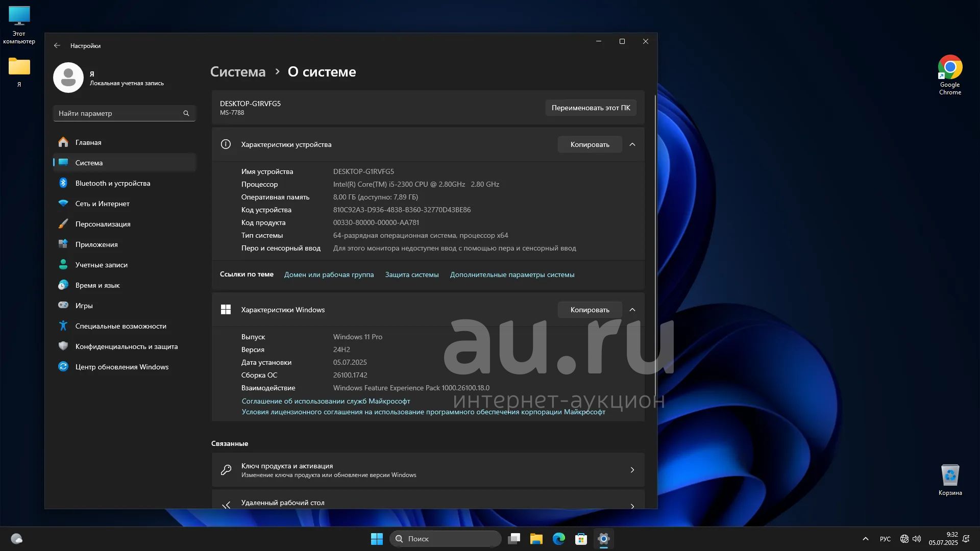Open the user account avatar
The width and height of the screenshot is (980, 551).
click(x=68, y=78)
